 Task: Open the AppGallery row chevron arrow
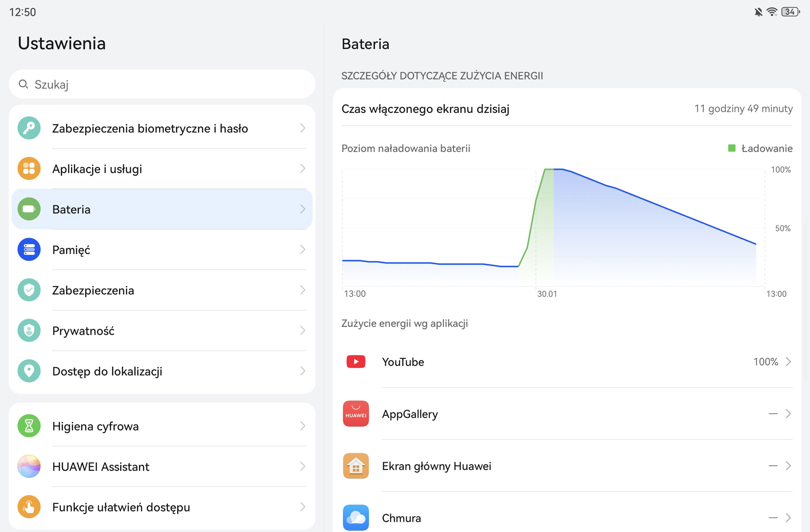point(788,414)
